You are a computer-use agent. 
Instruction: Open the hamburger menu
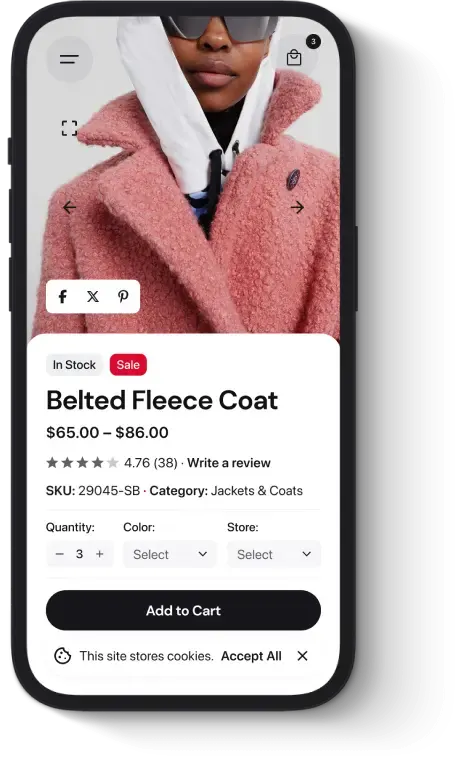point(69,59)
